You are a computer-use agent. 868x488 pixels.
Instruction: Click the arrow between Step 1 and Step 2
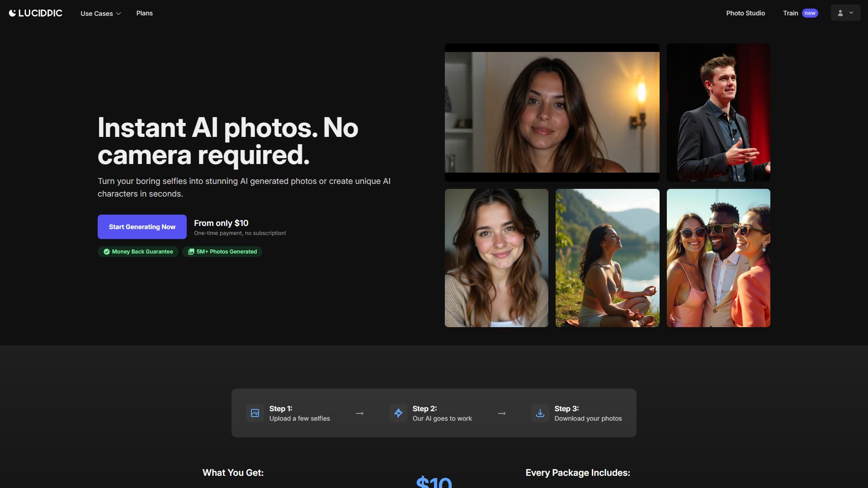click(360, 413)
